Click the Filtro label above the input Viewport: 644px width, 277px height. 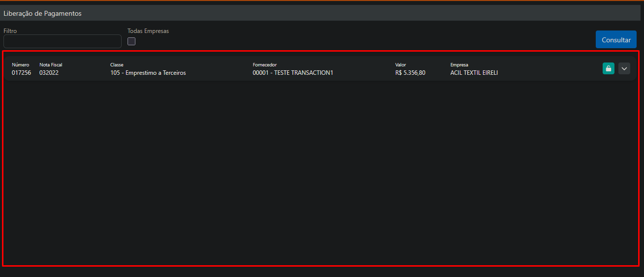[10, 31]
